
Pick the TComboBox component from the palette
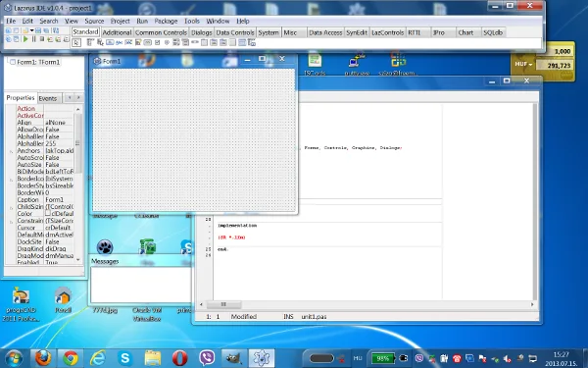point(185,42)
